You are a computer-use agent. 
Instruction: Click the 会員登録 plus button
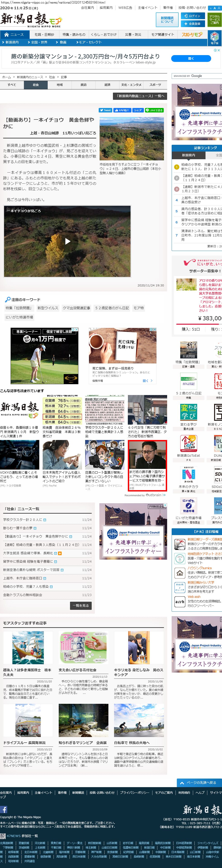(192, 23)
